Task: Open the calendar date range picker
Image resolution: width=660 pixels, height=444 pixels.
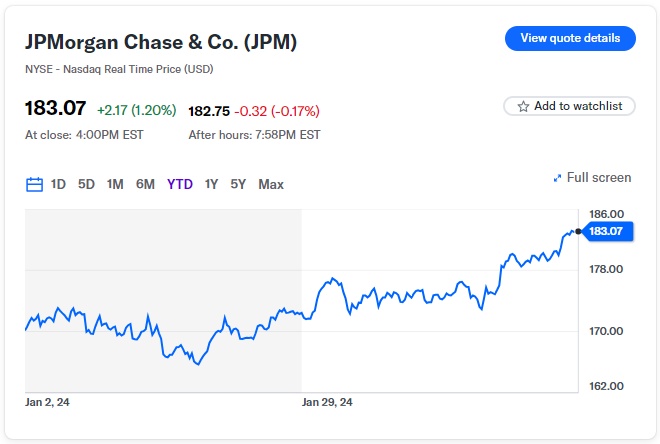Action: pyautogui.click(x=34, y=184)
